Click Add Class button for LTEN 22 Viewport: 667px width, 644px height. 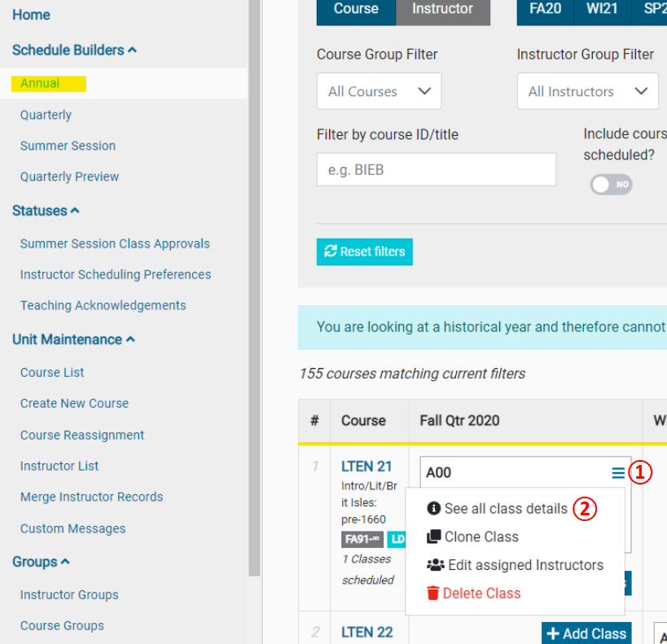[586, 633]
